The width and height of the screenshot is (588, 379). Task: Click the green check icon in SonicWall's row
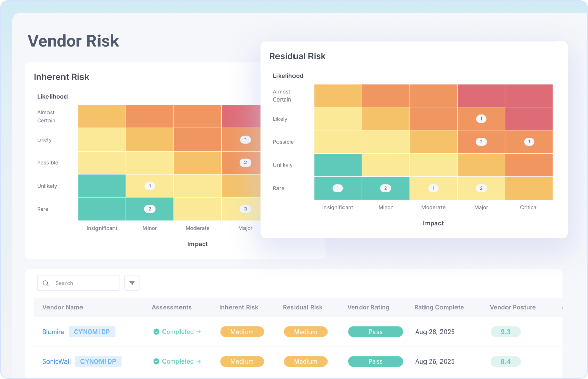tap(156, 362)
